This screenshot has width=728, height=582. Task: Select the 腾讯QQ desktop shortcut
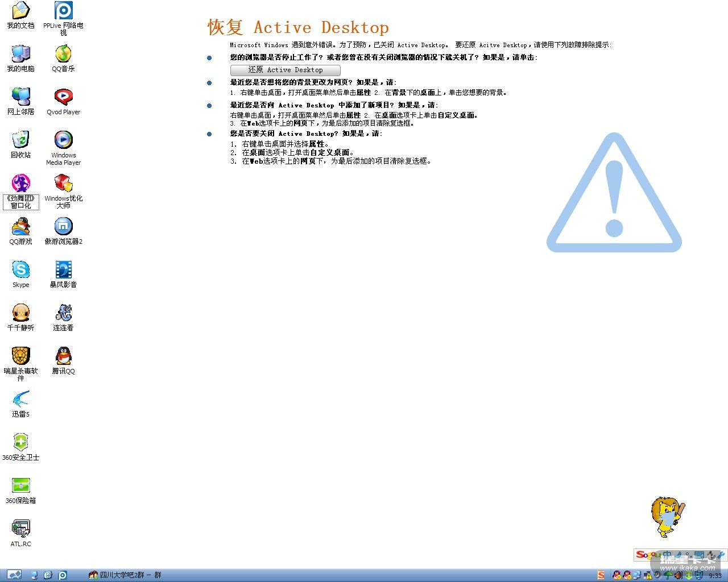pos(63,361)
